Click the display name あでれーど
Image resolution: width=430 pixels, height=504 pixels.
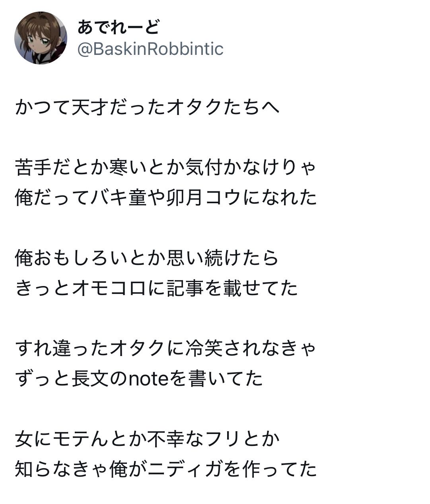click(119, 27)
